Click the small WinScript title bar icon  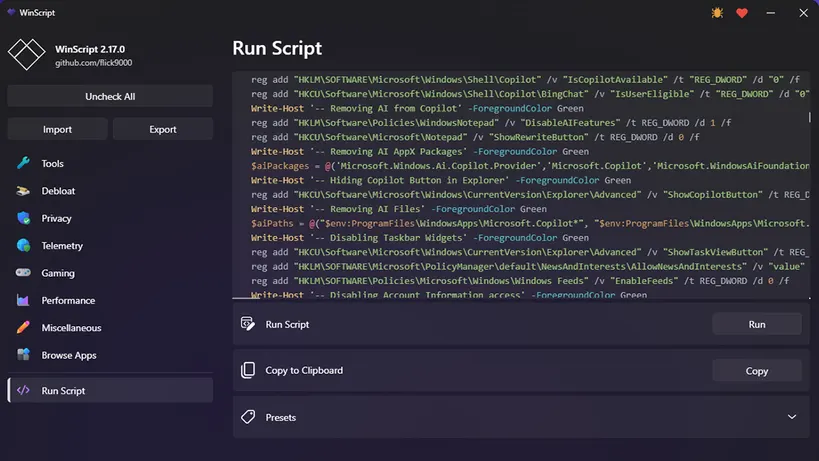(11, 12)
